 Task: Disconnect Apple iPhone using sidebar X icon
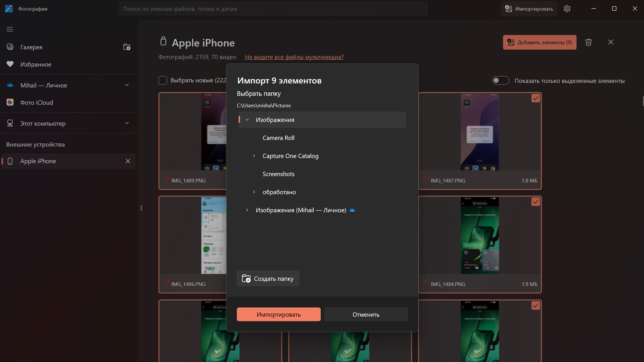pos(128,161)
